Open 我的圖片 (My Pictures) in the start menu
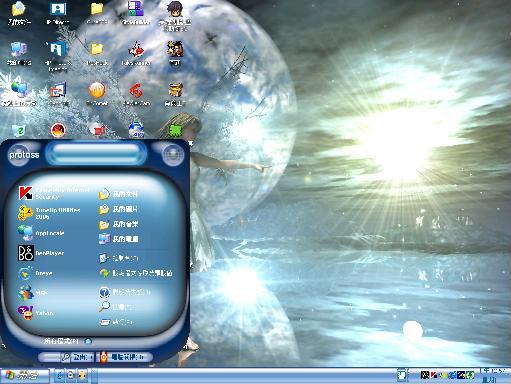511x384 pixels. point(118,209)
